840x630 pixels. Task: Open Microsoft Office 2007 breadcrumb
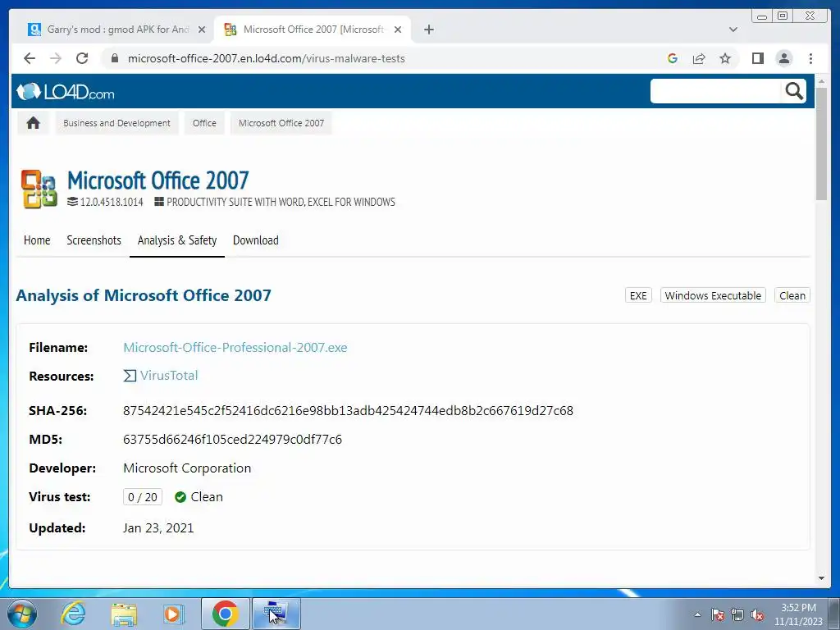pyautogui.click(x=281, y=123)
